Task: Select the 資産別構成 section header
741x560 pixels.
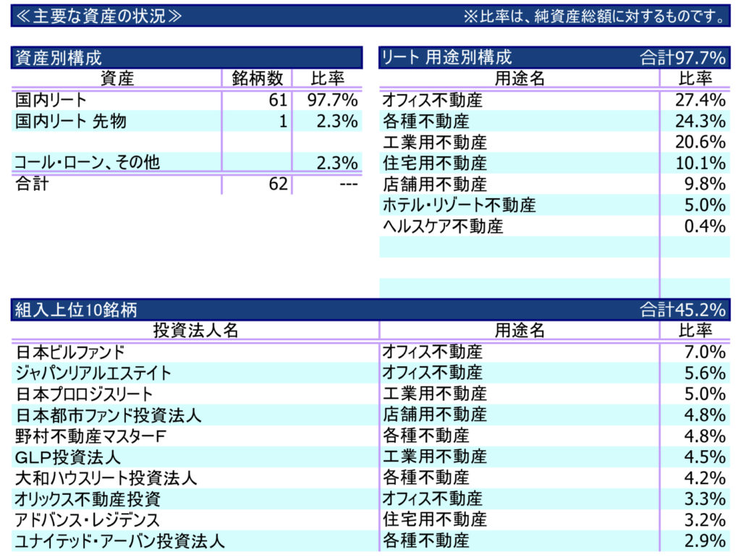Action: [59, 58]
